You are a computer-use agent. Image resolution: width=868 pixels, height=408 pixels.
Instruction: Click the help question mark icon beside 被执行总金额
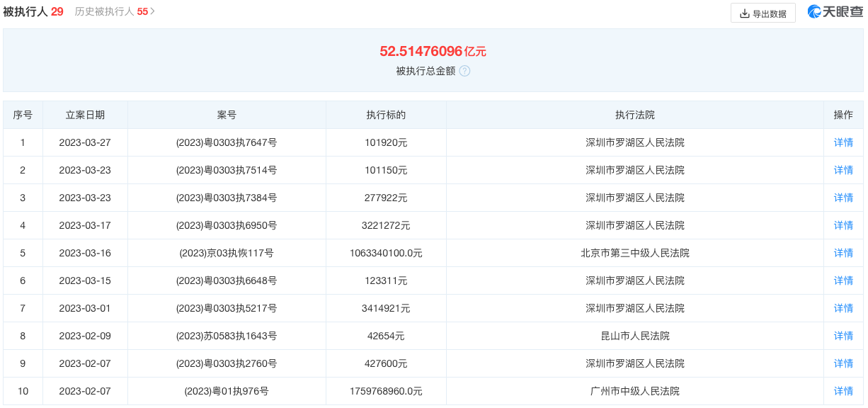click(x=464, y=71)
